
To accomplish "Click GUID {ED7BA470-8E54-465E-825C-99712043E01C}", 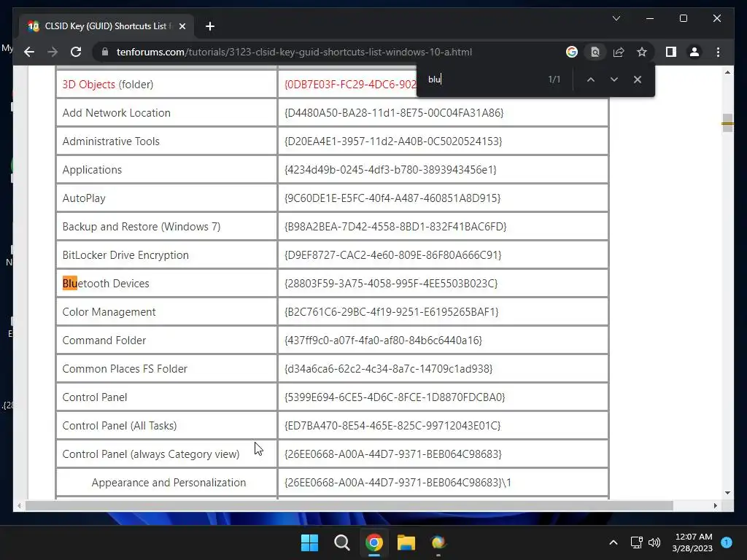I will [x=392, y=425].
